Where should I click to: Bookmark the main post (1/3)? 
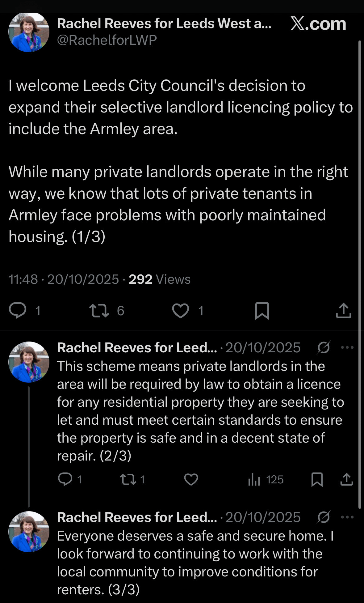click(x=262, y=310)
